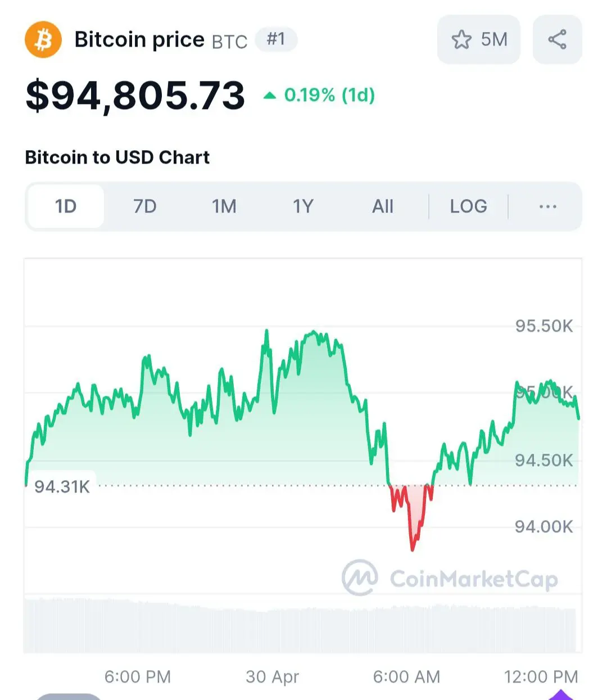Click the green up-arrow price change indicator
The height and width of the screenshot is (700, 607).
tap(270, 96)
